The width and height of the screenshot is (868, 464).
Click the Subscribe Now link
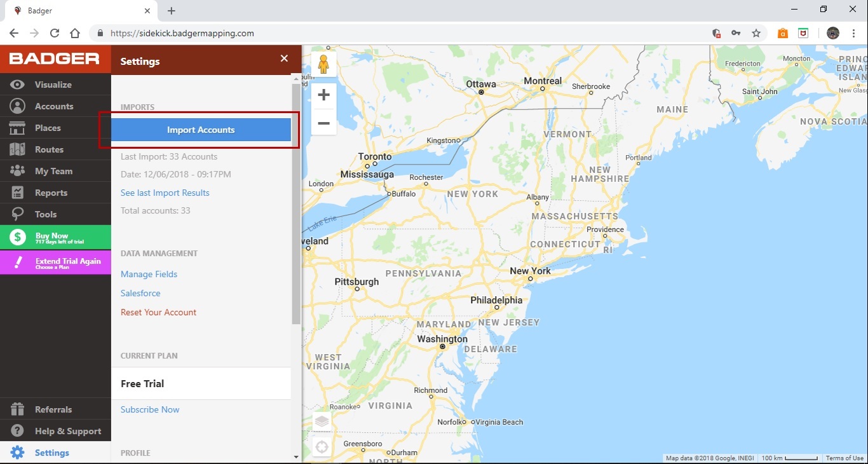click(x=150, y=409)
